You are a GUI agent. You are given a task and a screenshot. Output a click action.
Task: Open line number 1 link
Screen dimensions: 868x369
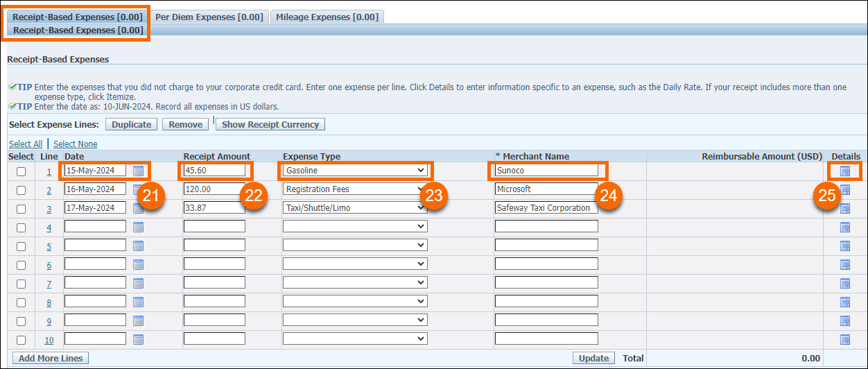[x=49, y=171]
